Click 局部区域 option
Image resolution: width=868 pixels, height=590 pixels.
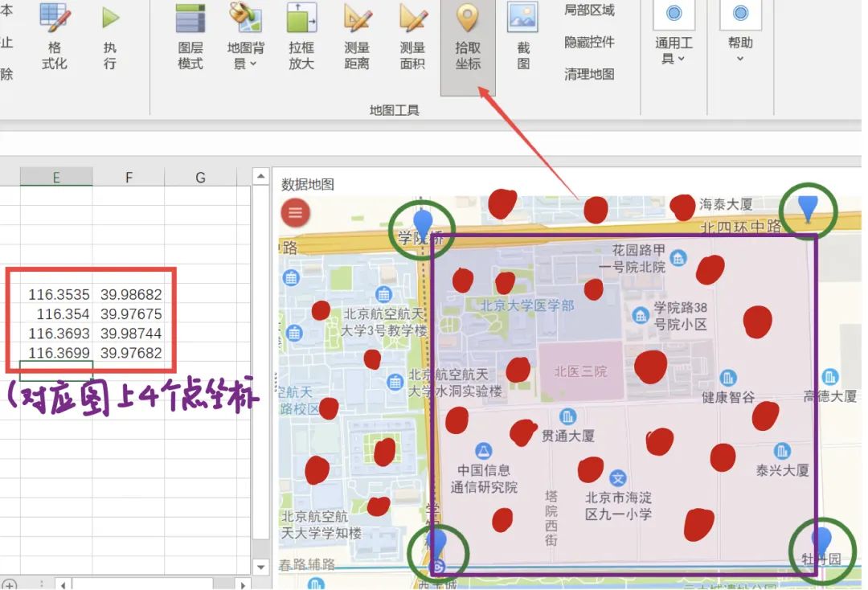[589, 10]
